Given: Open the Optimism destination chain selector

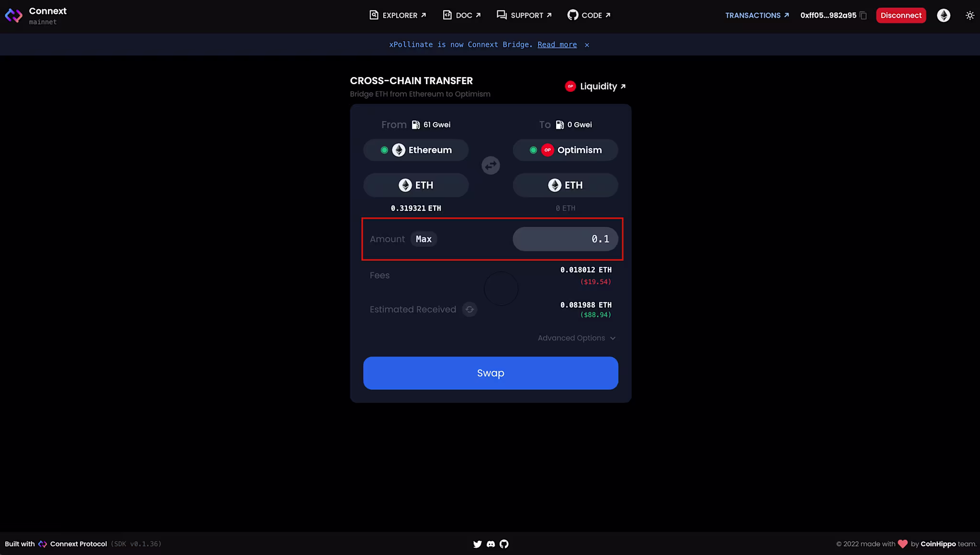Looking at the screenshot, I should (x=565, y=150).
